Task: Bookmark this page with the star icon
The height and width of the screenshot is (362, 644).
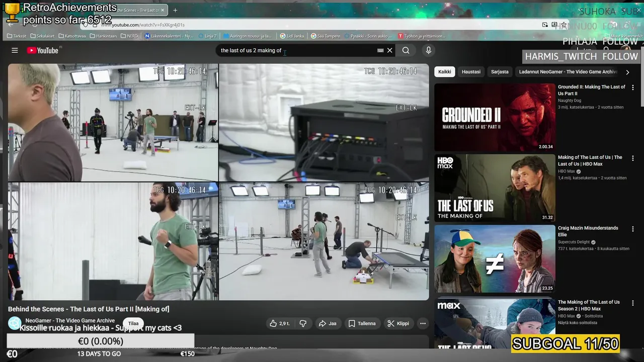Action: (x=564, y=25)
